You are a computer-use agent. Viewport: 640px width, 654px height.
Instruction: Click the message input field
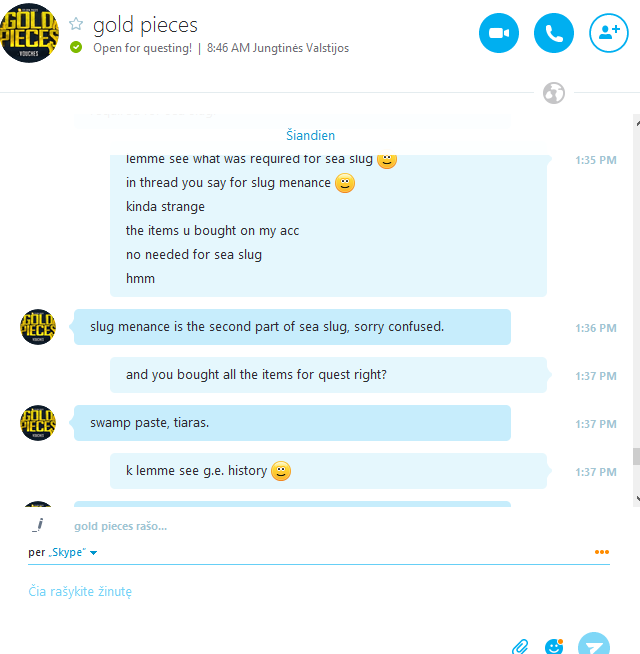pos(319,591)
